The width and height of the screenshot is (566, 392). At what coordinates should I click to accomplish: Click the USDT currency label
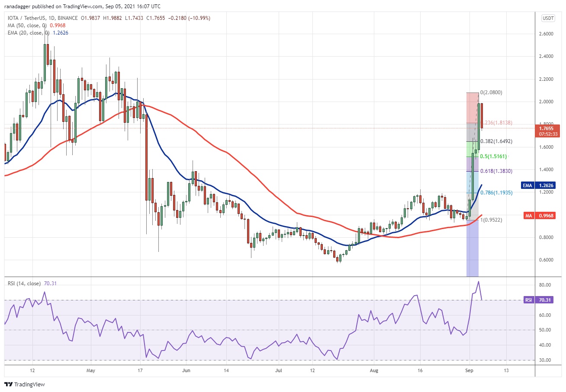[548, 18]
